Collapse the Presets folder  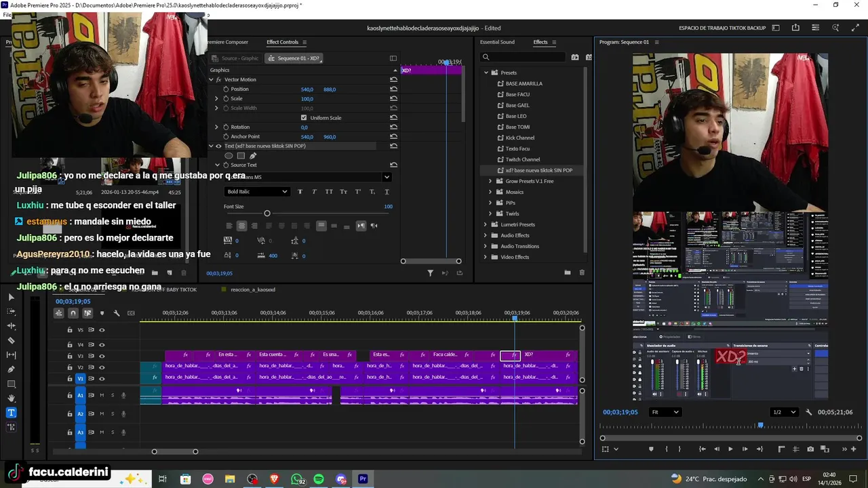click(x=486, y=73)
